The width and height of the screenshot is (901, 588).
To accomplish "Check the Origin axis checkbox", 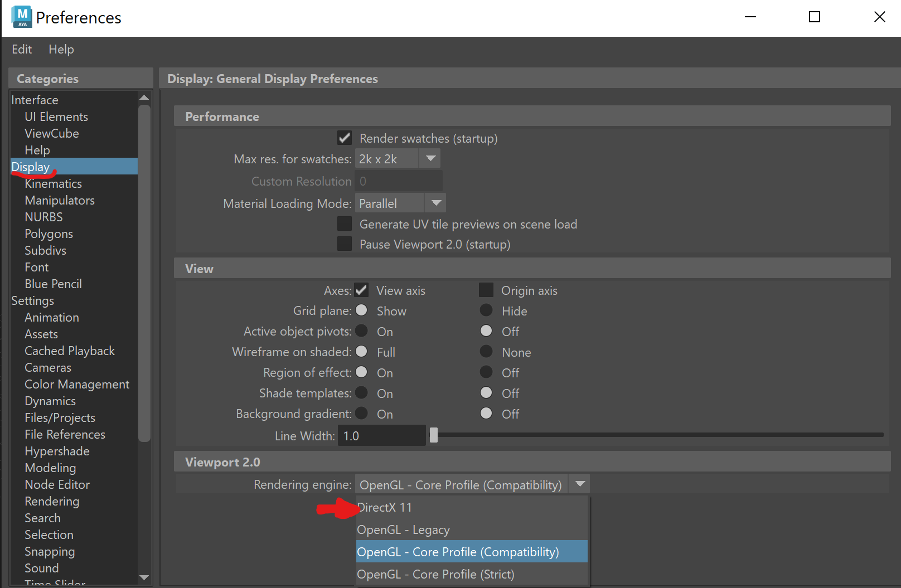I will click(x=486, y=290).
